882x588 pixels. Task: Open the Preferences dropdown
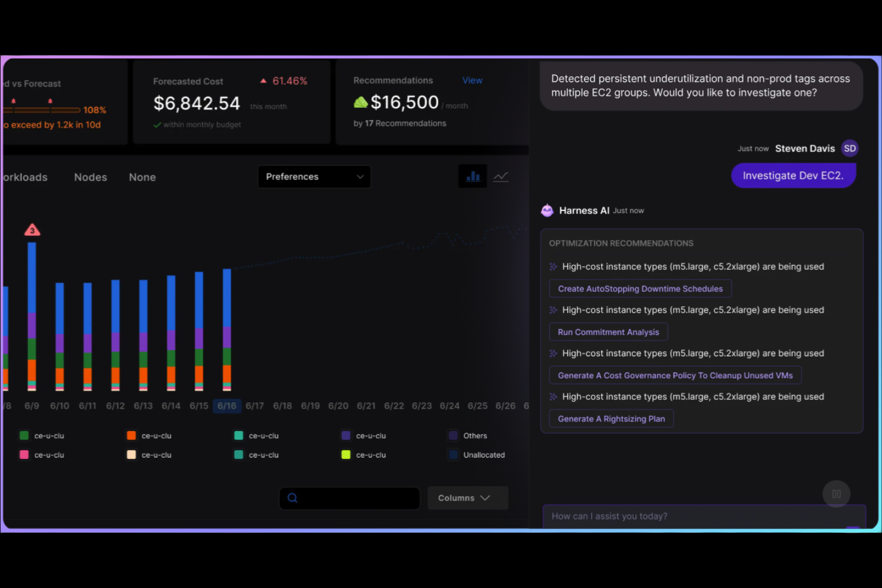pos(314,176)
